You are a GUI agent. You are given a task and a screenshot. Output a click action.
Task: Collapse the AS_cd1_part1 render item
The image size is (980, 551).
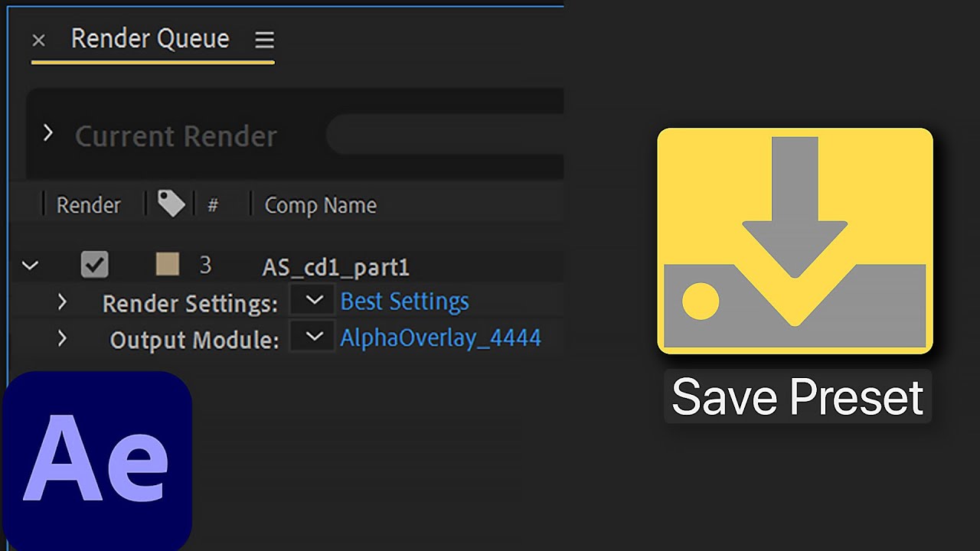tap(30, 266)
